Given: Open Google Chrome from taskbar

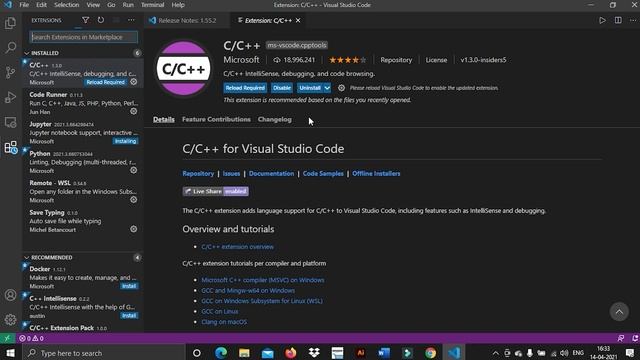Looking at the screenshot, I should tap(431, 353).
